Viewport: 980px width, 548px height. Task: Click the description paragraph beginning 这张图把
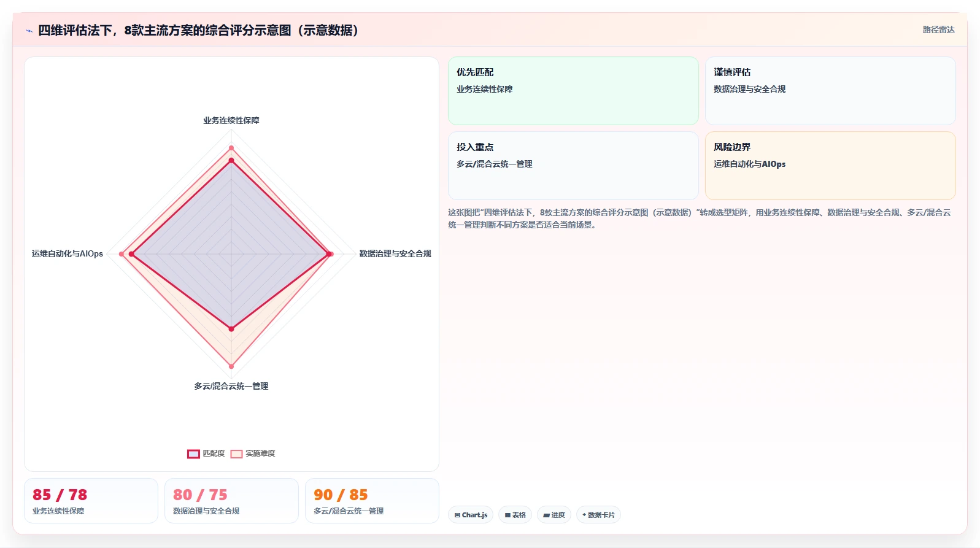700,218
